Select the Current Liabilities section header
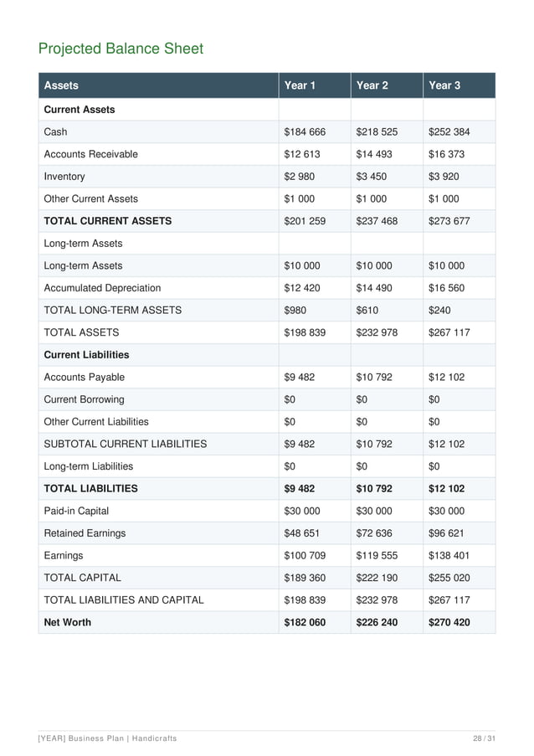This screenshot has height=756, width=534. pyautogui.click(x=86, y=355)
